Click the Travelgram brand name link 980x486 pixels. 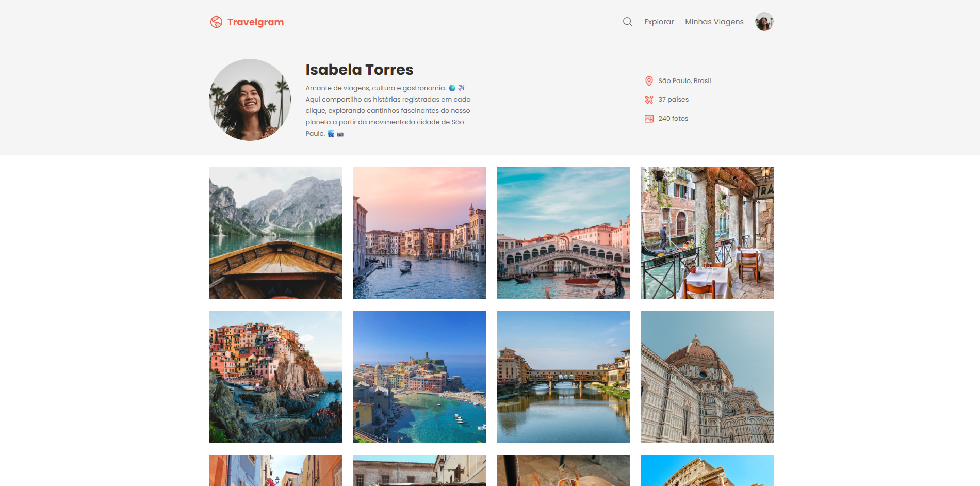pyautogui.click(x=255, y=22)
